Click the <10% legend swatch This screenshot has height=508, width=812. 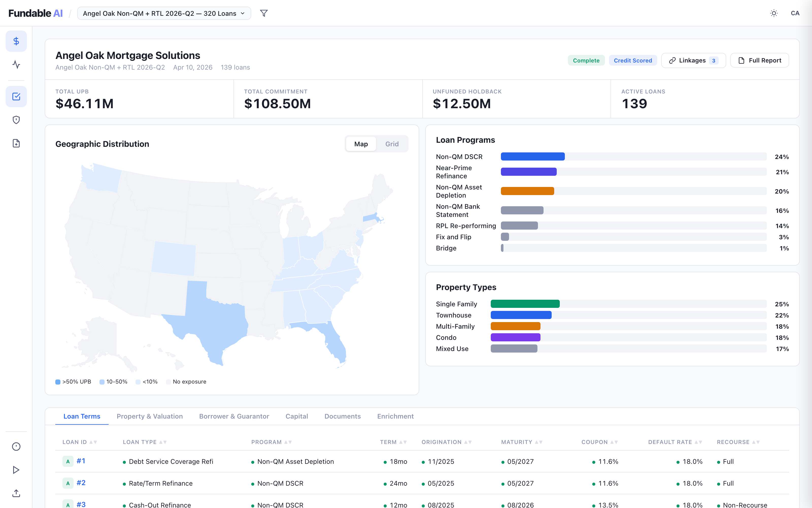pyautogui.click(x=138, y=382)
